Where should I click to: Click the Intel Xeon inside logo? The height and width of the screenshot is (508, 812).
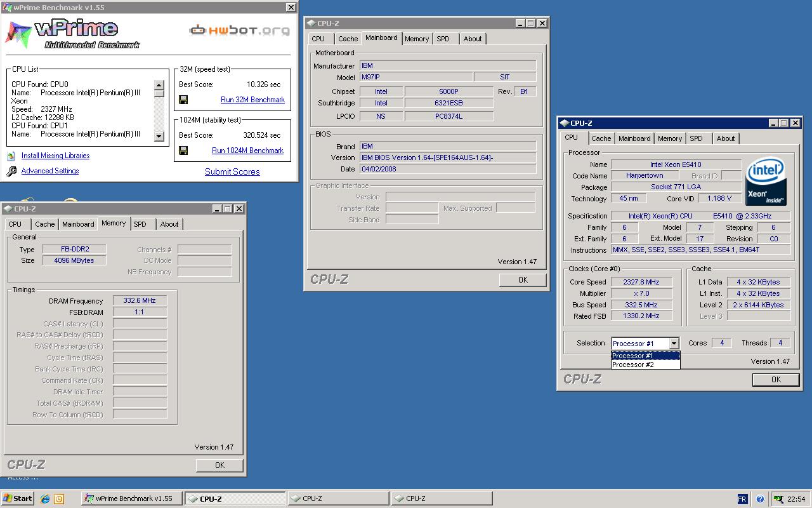pos(766,181)
